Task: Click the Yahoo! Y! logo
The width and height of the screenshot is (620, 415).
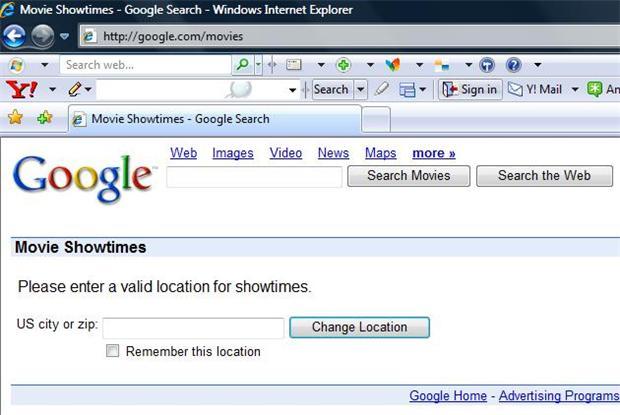Action: [22, 89]
